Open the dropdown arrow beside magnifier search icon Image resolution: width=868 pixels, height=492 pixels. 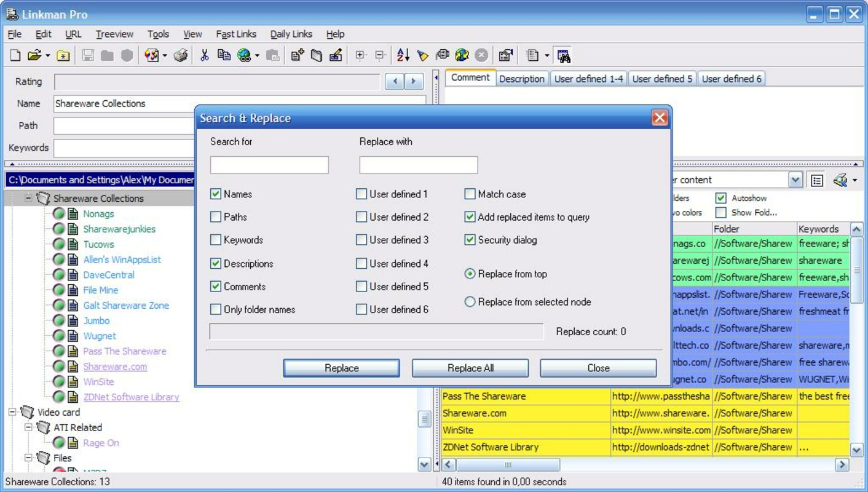(x=854, y=180)
